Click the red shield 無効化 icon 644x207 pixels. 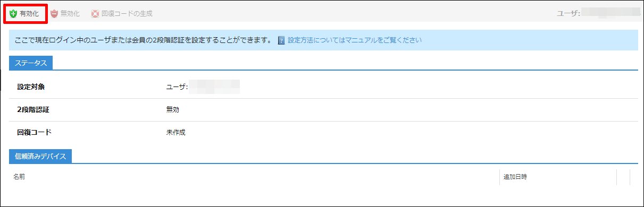pos(54,14)
